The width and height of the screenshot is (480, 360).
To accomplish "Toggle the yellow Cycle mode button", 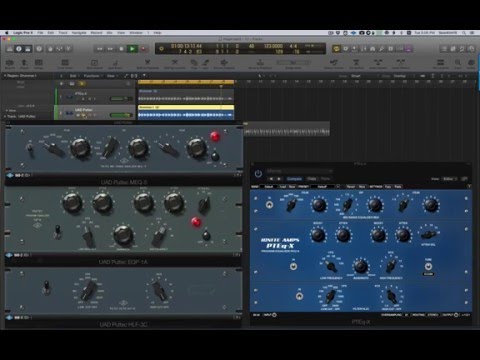I will (x=336, y=49).
